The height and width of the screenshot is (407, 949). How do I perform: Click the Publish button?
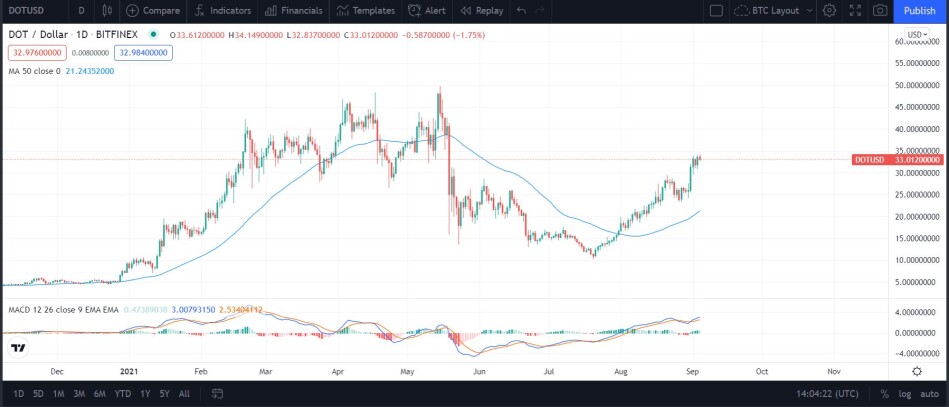920,10
